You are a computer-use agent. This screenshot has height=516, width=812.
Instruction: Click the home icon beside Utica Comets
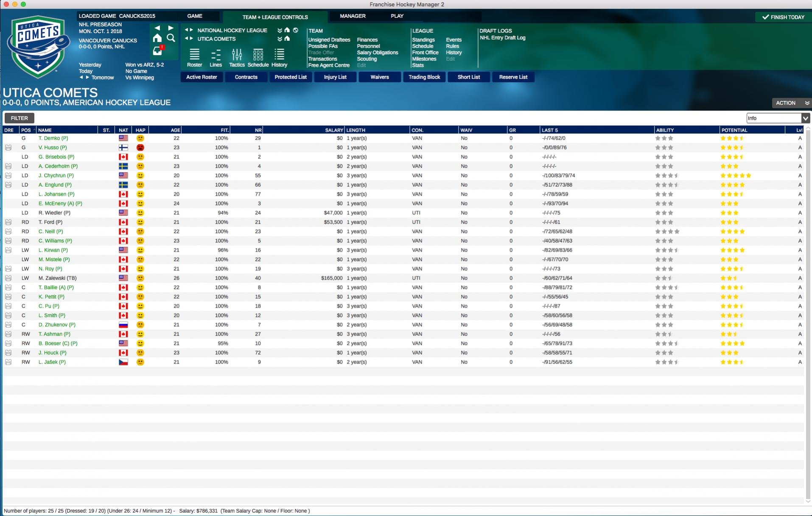point(287,39)
